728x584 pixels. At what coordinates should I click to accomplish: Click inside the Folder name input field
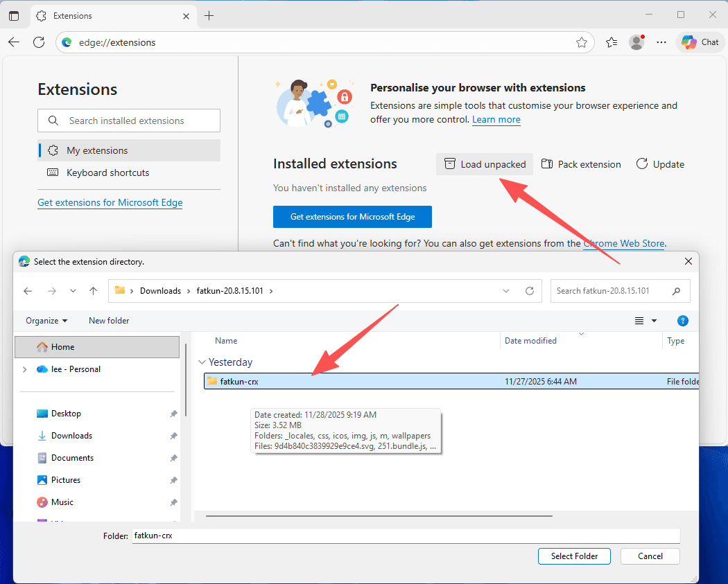[406, 536]
